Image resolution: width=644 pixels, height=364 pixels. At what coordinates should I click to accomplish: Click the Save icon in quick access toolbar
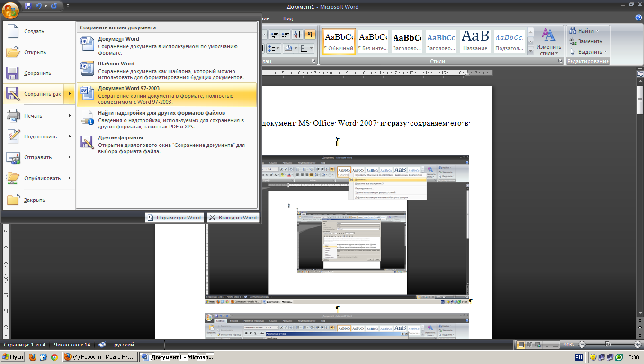28,6
